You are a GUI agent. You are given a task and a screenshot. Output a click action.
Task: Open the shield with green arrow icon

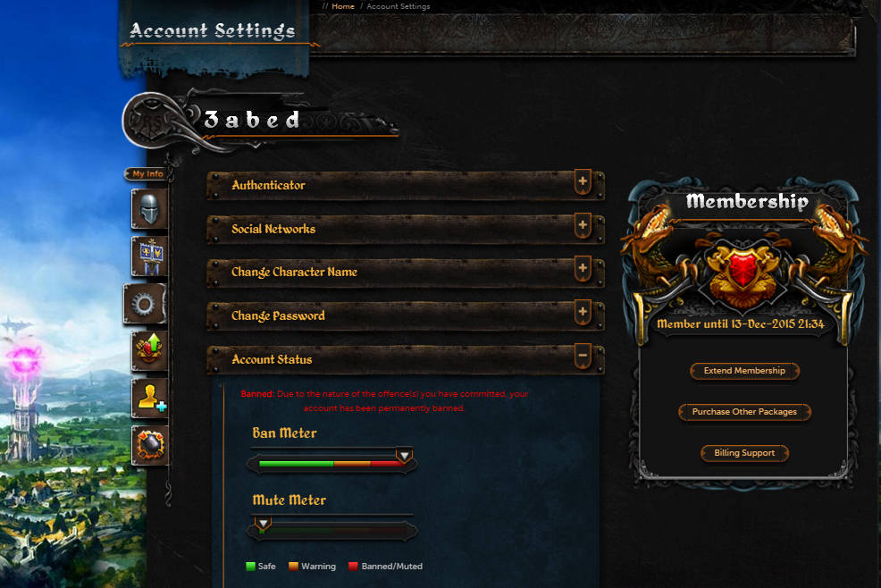(149, 351)
